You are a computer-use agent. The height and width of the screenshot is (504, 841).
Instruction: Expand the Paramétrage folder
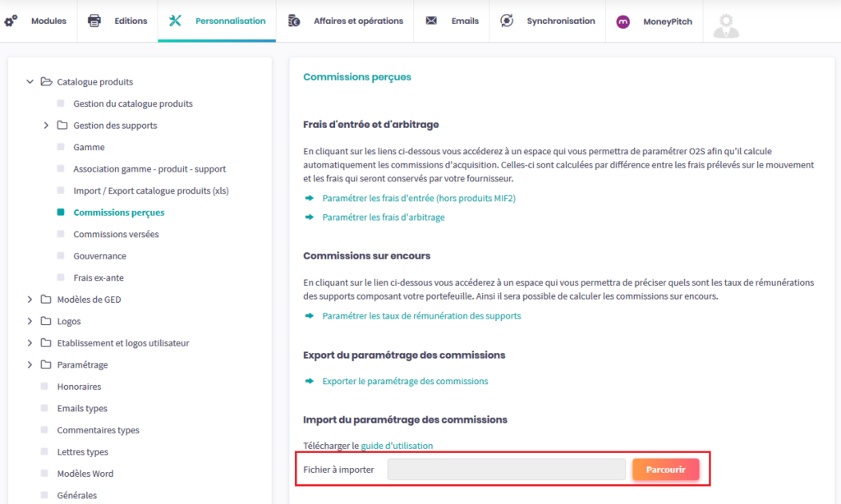click(30, 364)
